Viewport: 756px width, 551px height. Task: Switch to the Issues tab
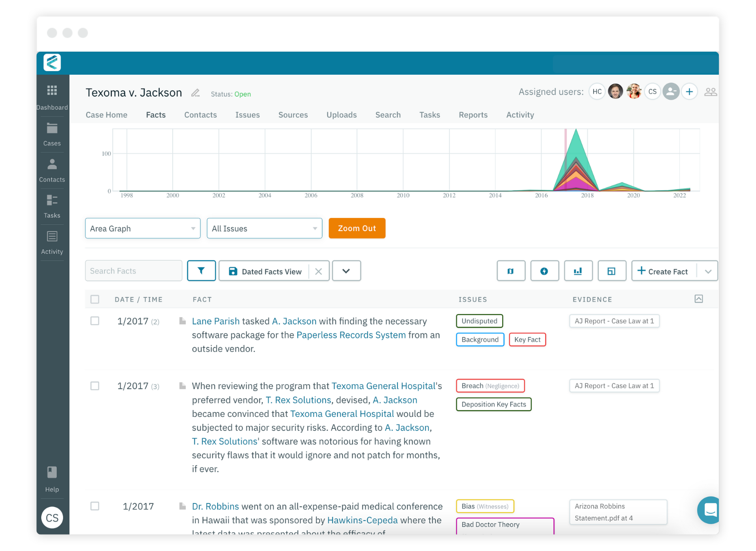[x=247, y=115]
